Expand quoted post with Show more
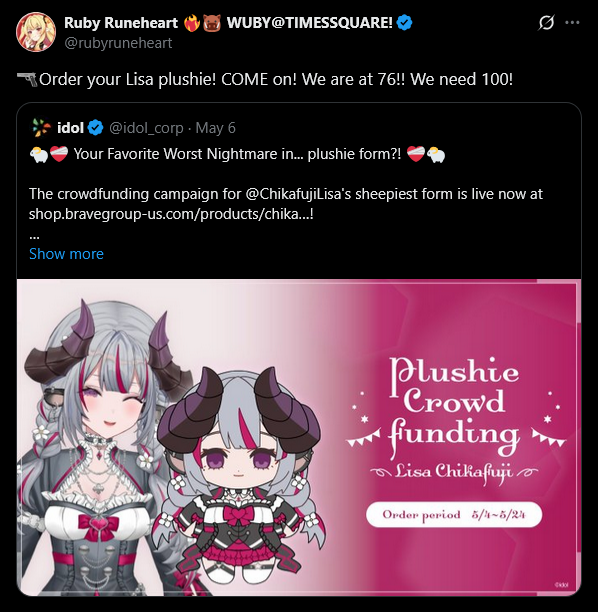This screenshot has width=598, height=612. click(x=66, y=254)
